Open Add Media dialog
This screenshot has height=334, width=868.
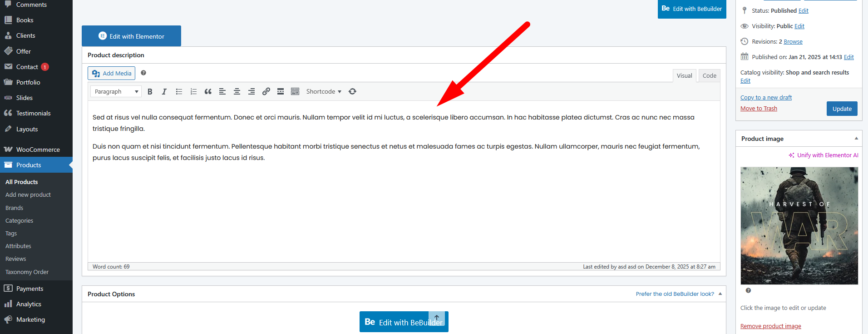pyautogui.click(x=112, y=73)
